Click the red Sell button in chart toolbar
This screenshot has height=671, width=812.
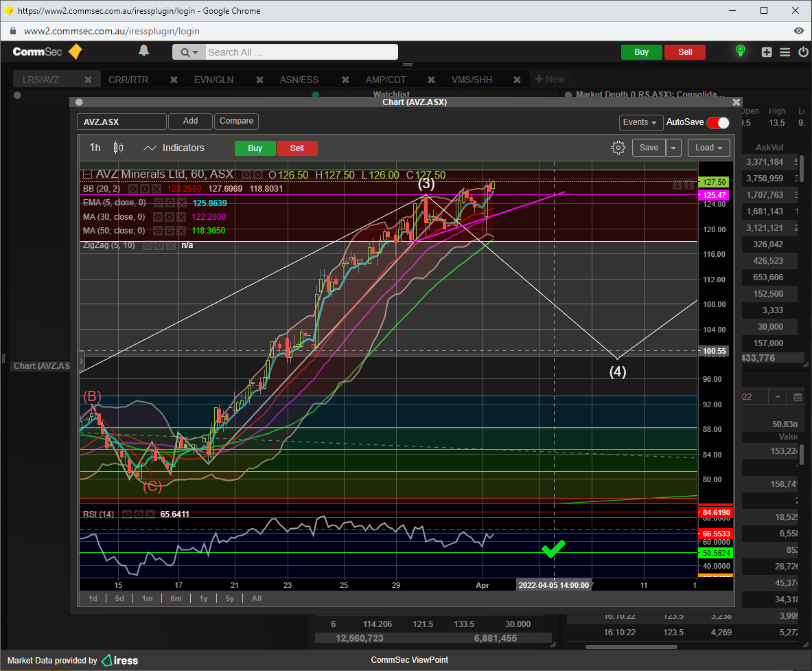tap(297, 148)
